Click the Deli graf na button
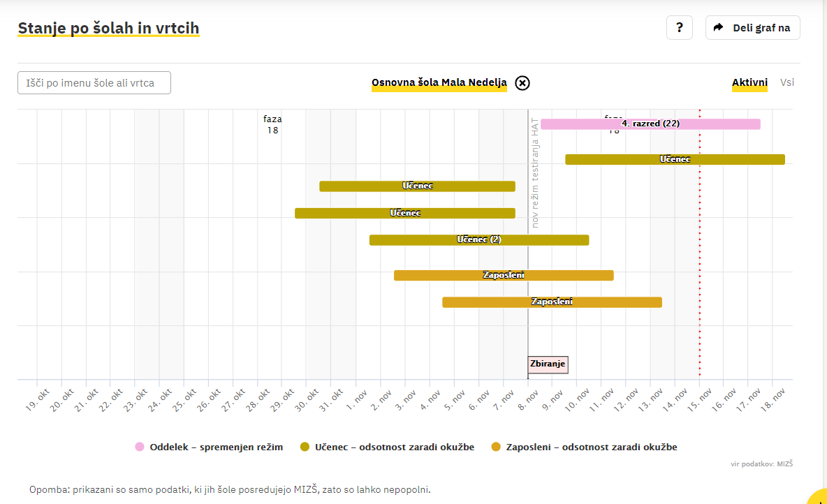This screenshot has height=504, width=827. click(x=761, y=28)
